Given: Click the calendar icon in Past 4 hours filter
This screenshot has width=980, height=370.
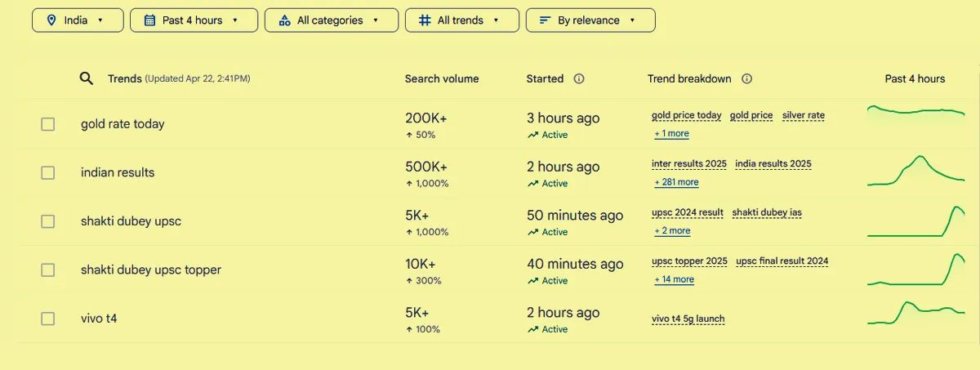Looking at the screenshot, I should click(x=149, y=20).
